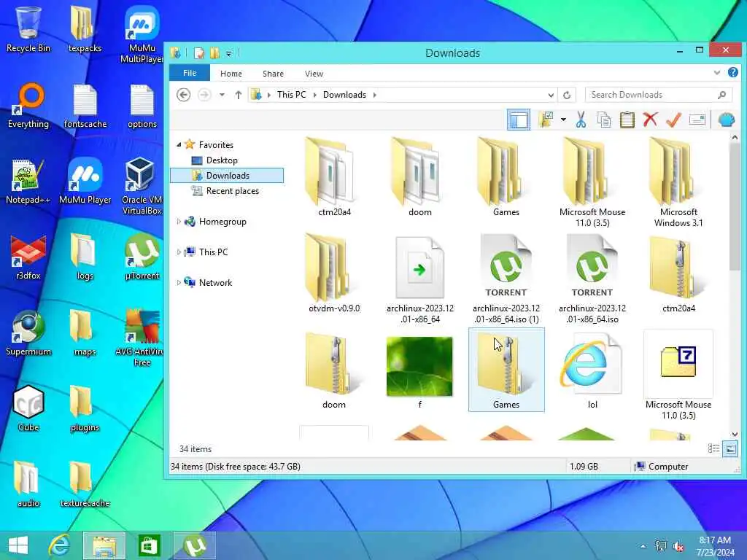Select the MuMu Player desktop shortcut

pos(85,182)
